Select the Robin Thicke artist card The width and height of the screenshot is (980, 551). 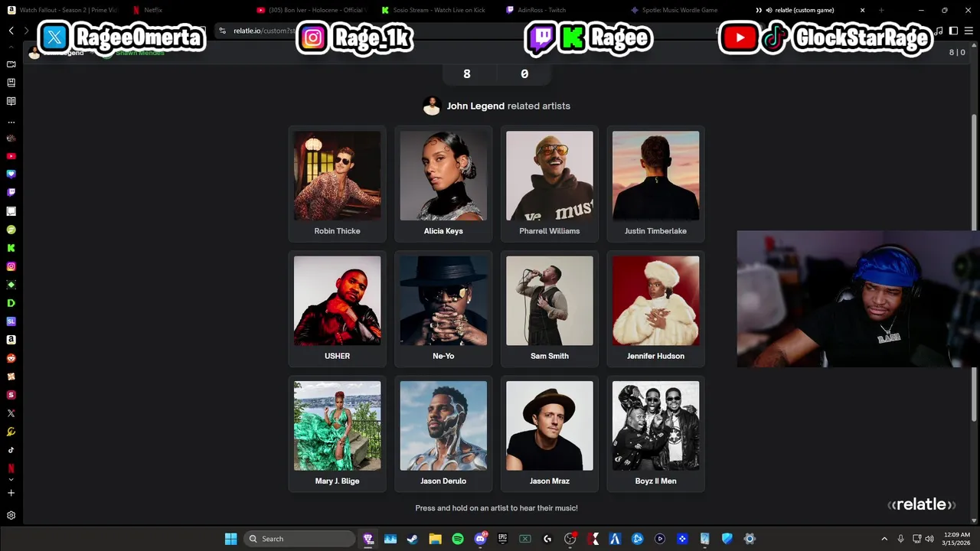pos(337,184)
